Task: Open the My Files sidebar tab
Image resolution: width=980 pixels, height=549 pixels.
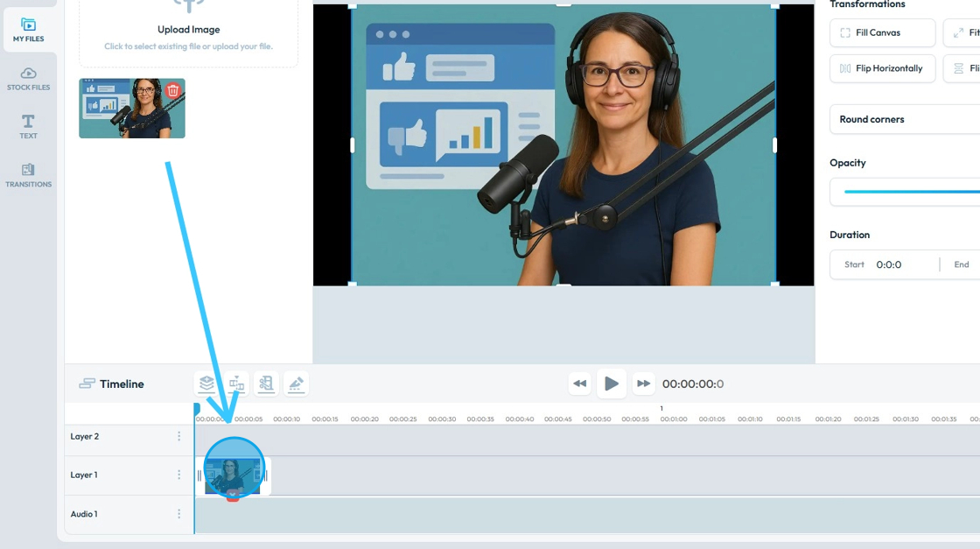Action: [x=28, y=30]
